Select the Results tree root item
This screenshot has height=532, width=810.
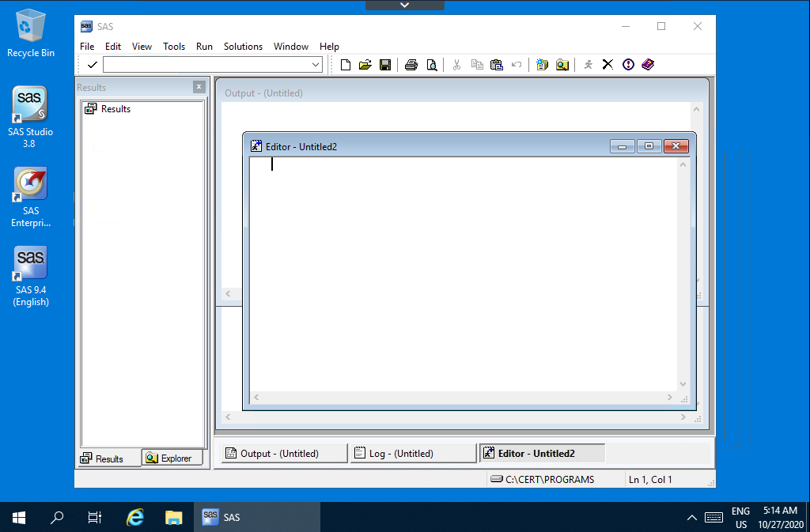point(115,109)
